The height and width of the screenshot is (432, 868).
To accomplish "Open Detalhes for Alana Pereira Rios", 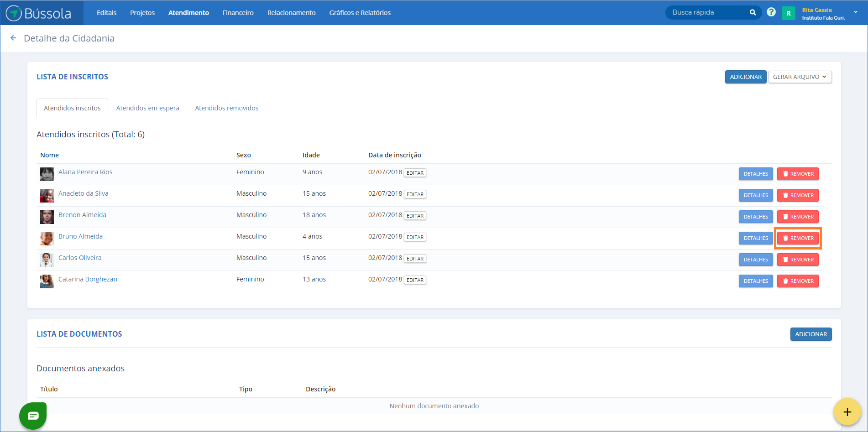I will pyautogui.click(x=755, y=174).
